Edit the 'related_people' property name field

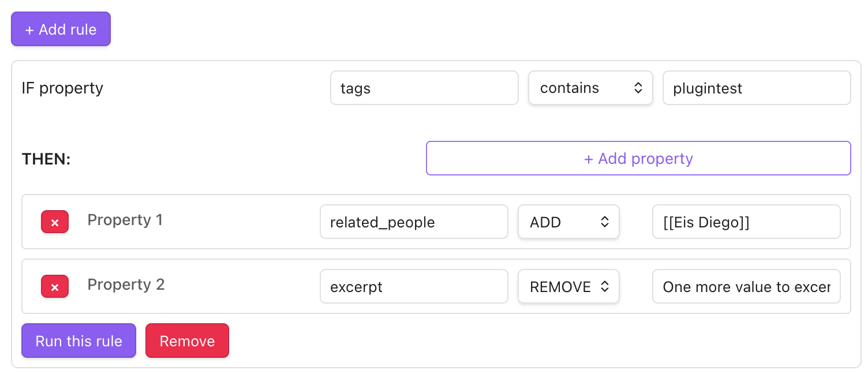414,222
